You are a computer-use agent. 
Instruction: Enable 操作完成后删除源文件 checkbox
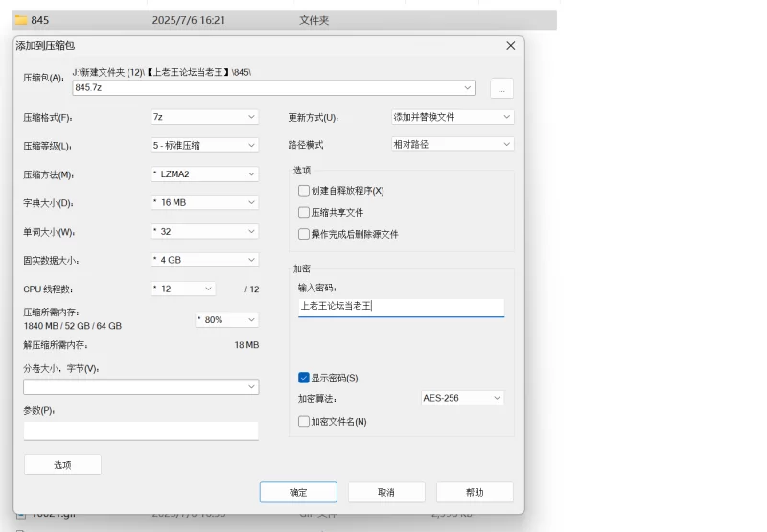click(304, 234)
